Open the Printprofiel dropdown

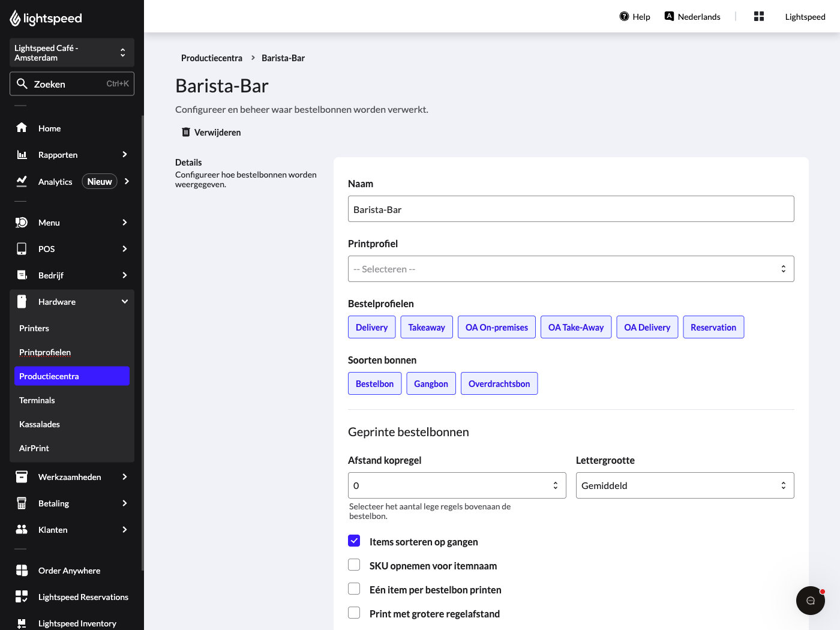coord(571,269)
